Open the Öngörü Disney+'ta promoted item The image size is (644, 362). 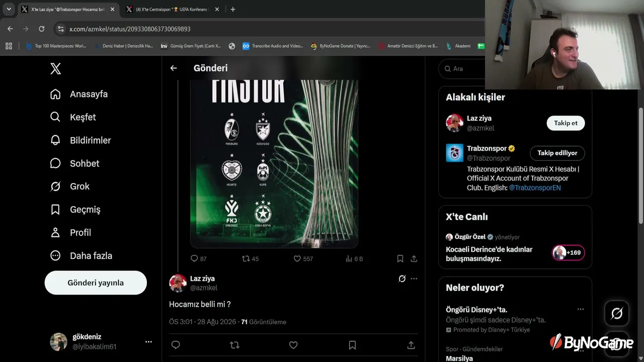(x=476, y=310)
